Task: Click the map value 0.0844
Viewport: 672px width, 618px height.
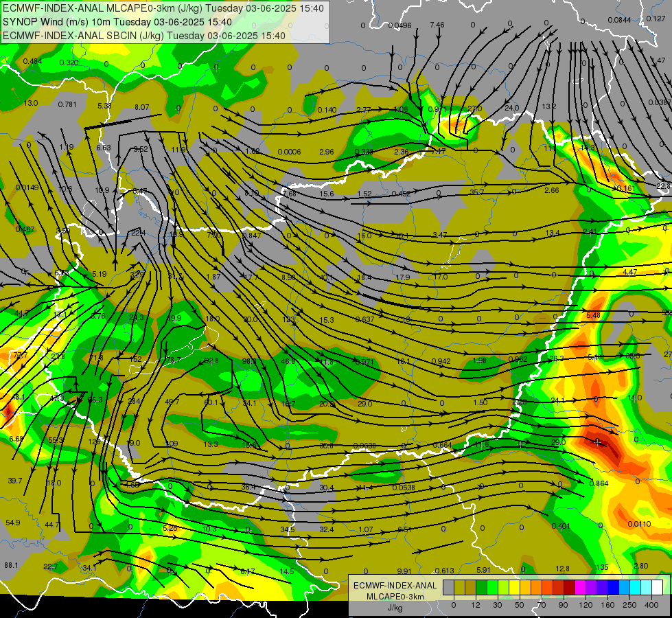Action: tap(619, 20)
